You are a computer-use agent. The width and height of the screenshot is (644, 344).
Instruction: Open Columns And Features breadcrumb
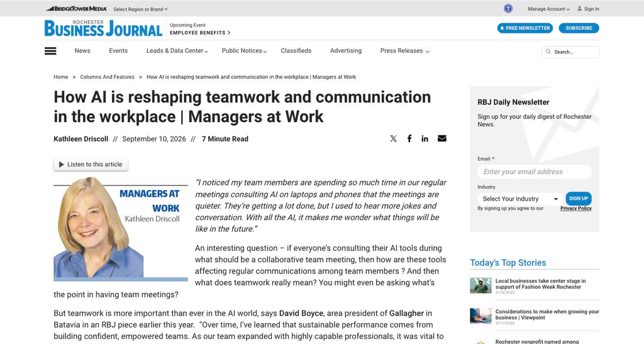click(107, 77)
